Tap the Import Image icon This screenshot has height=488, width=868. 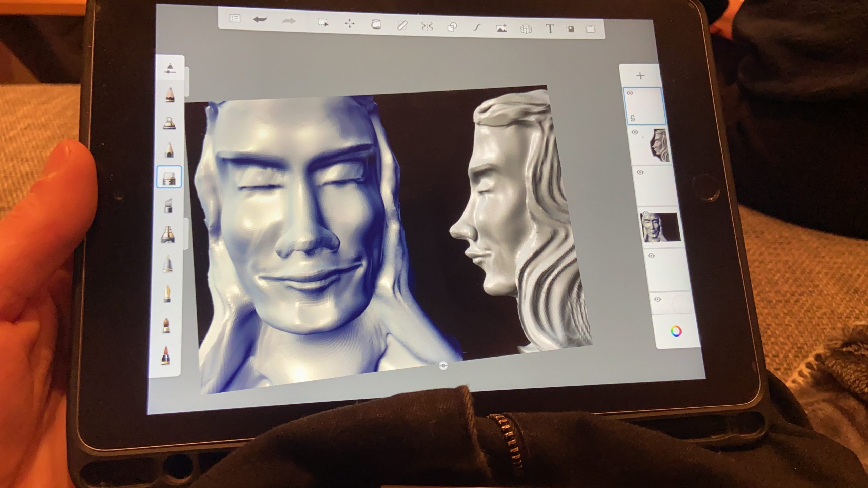(x=501, y=28)
